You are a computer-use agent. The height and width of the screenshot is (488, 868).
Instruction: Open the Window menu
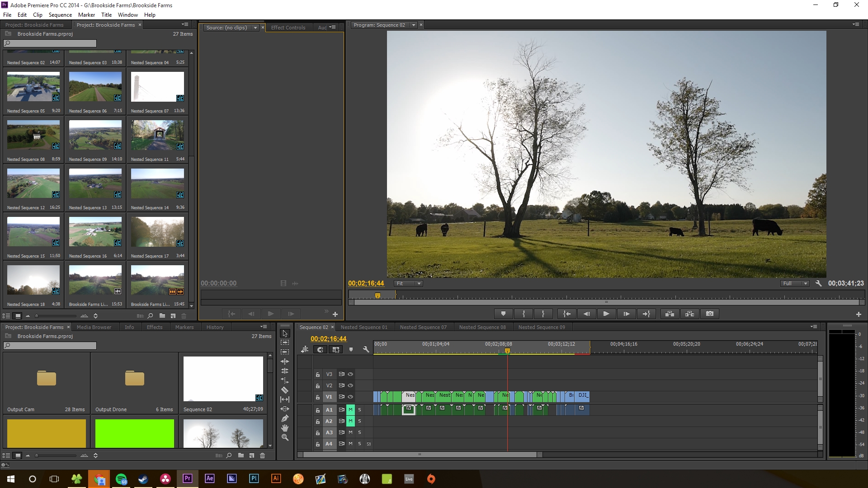(127, 14)
